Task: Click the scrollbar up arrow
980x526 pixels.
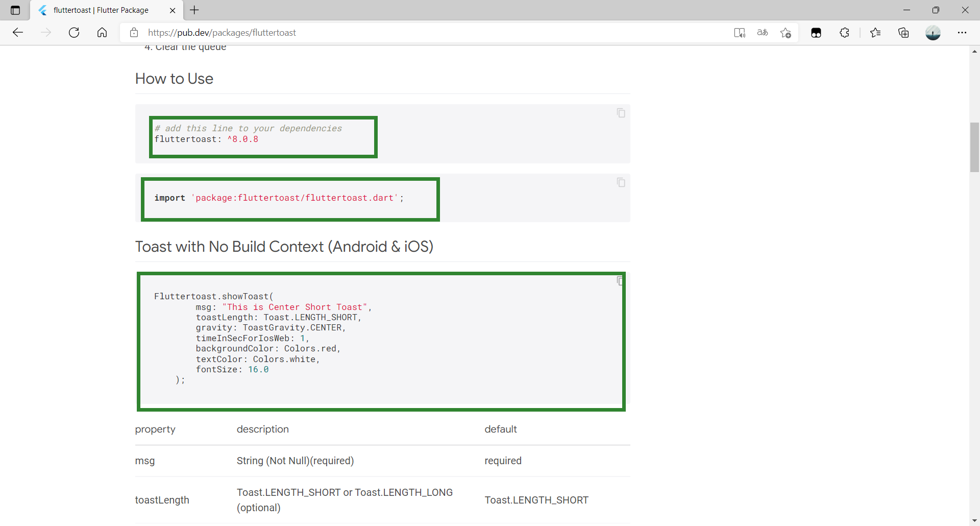Action: (x=974, y=51)
